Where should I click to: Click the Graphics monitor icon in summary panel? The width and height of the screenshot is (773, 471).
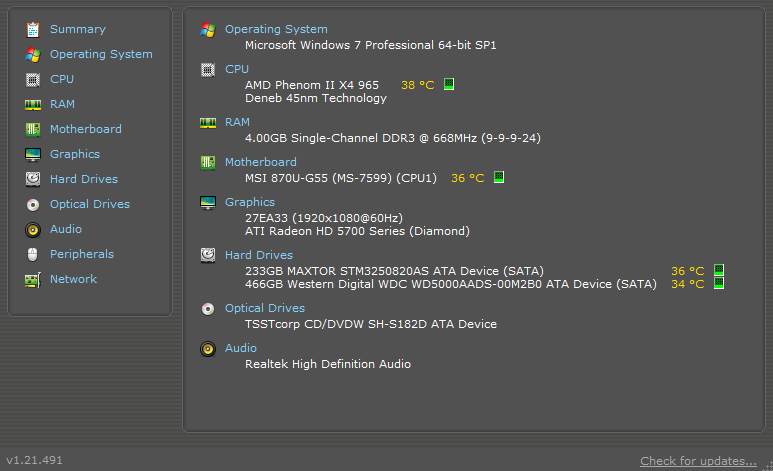pos(208,203)
